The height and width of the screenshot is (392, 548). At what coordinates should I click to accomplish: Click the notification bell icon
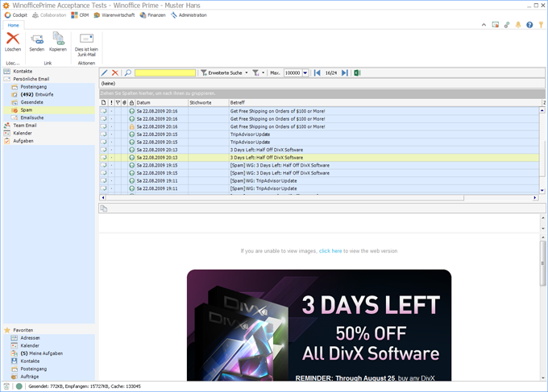click(518, 25)
